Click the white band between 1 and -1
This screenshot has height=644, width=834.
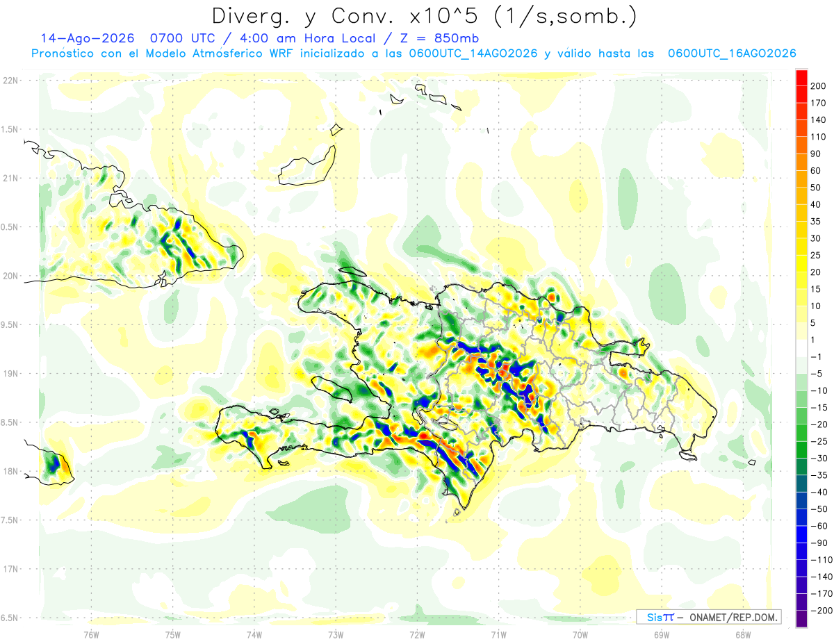(801, 348)
